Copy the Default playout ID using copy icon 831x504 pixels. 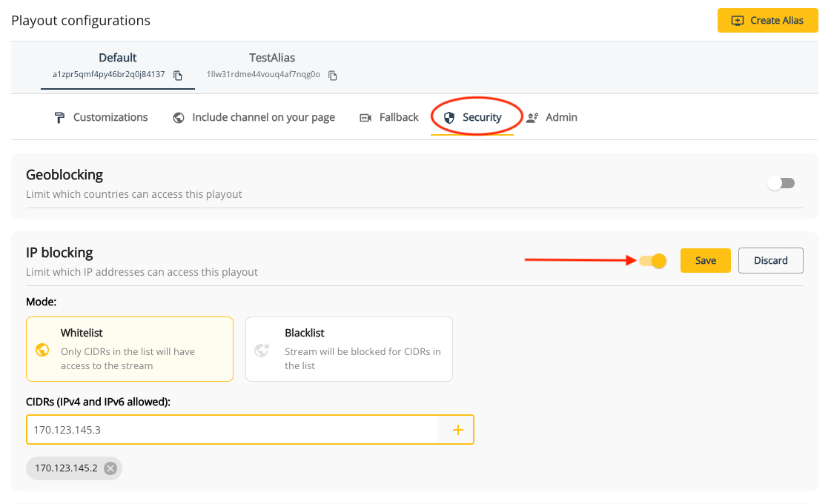pos(176,75)
